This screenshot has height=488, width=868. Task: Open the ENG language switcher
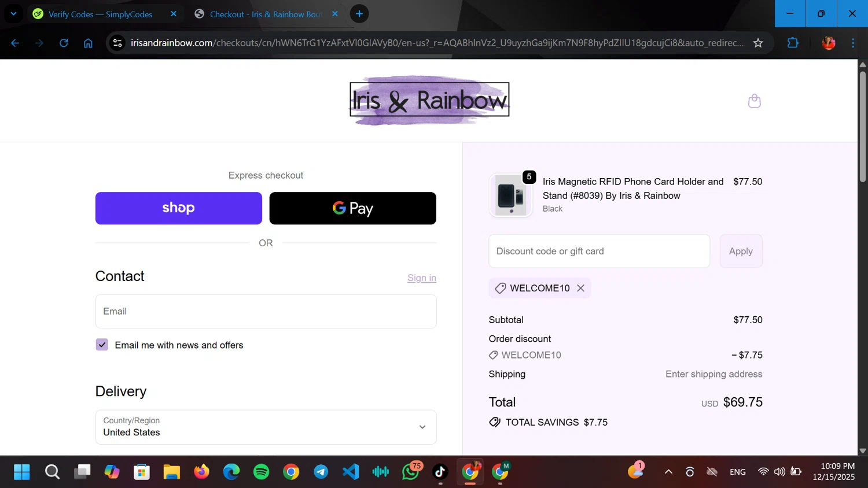[x=738, y=472]
